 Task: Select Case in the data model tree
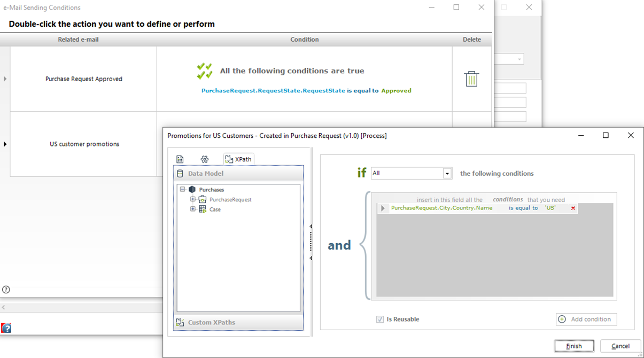[215, 209]
